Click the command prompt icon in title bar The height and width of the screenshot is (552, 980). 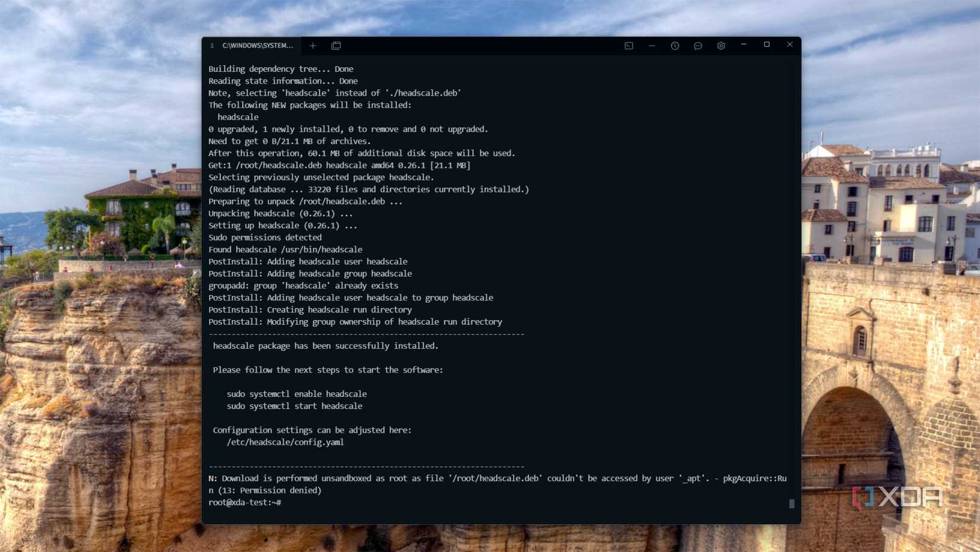point(629,46)
